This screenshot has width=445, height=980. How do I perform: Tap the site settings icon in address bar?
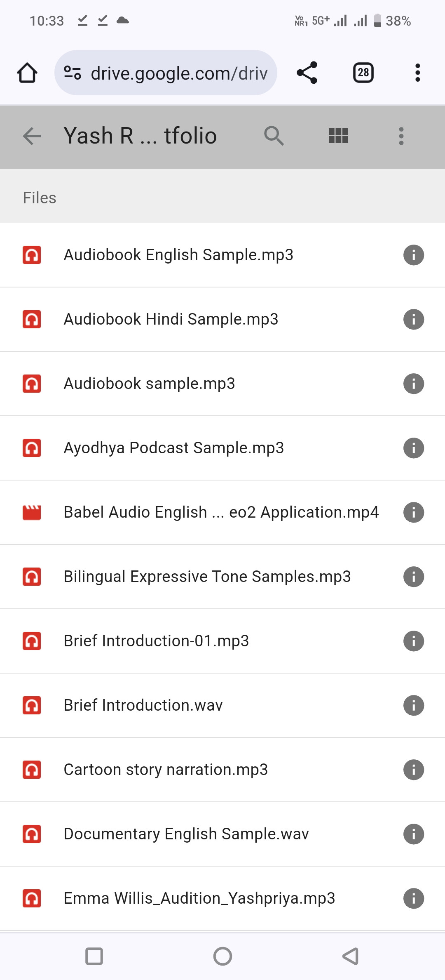pos(73,73)
